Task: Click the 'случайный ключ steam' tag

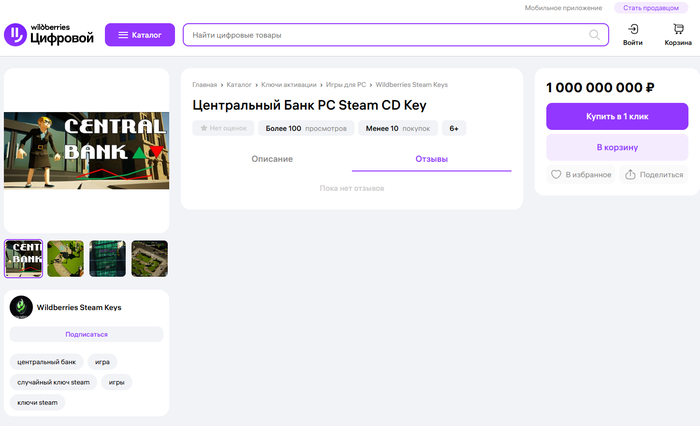Action: click(x=53, y=382)
